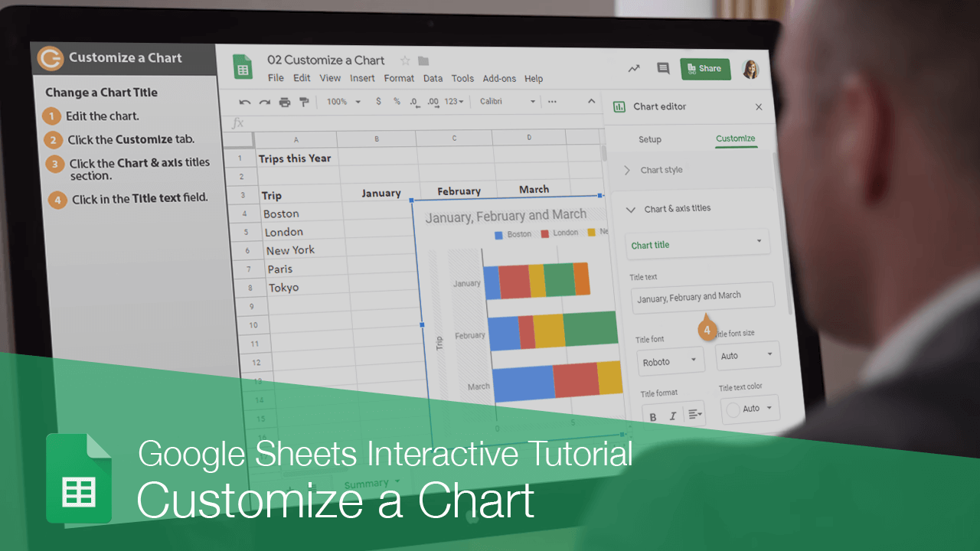The image size is (980, 551).
Task: Open the Calibri font dropdown
Action: pyautogui.click(x=505, y=100)
